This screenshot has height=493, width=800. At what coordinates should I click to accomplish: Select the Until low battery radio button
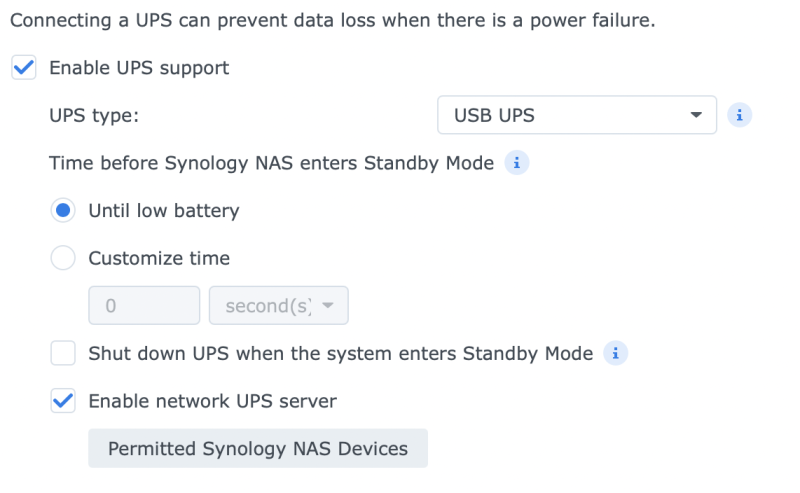[x=63, y=210]
